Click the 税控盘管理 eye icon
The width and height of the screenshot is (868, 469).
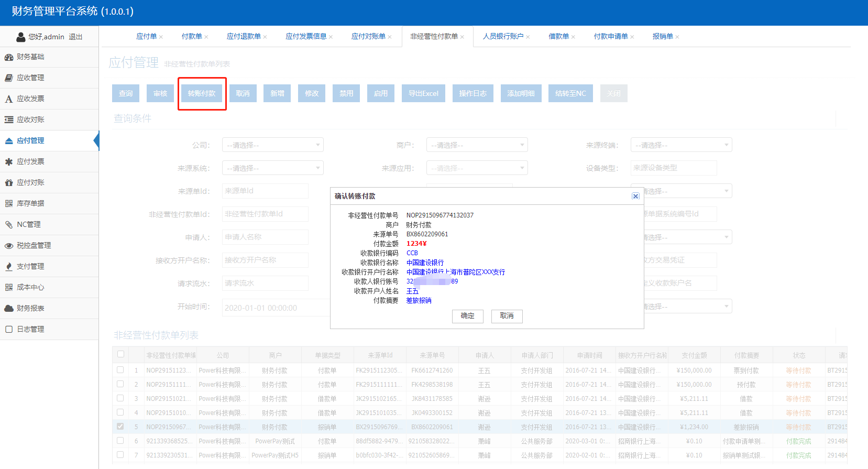pos(9,246)
